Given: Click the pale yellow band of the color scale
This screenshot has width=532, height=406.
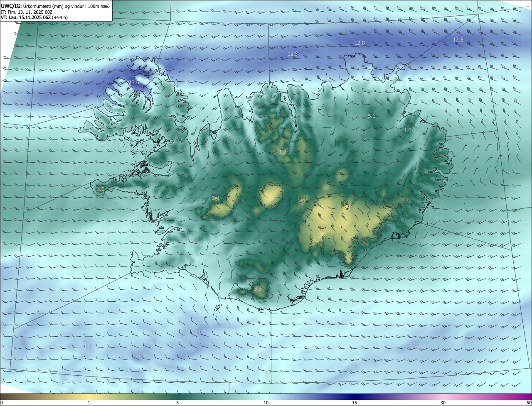Looking at the screenshot, I should 89,396.
